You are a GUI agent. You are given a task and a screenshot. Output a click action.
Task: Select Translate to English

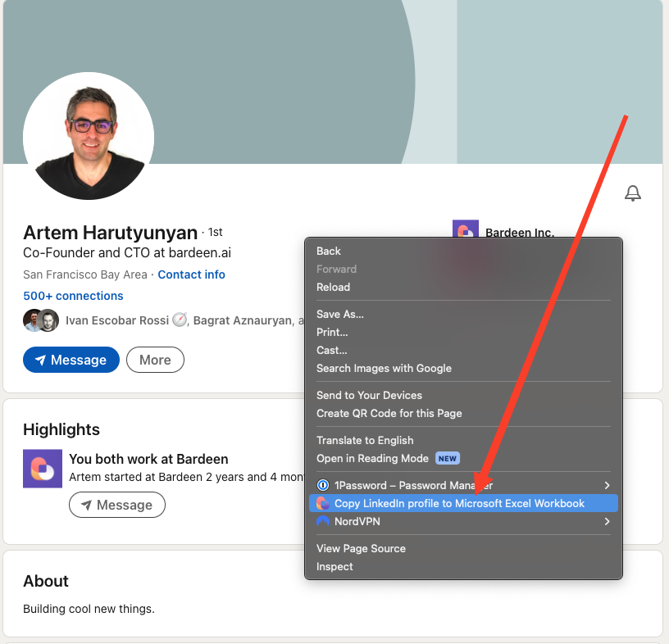coord(463,440)
